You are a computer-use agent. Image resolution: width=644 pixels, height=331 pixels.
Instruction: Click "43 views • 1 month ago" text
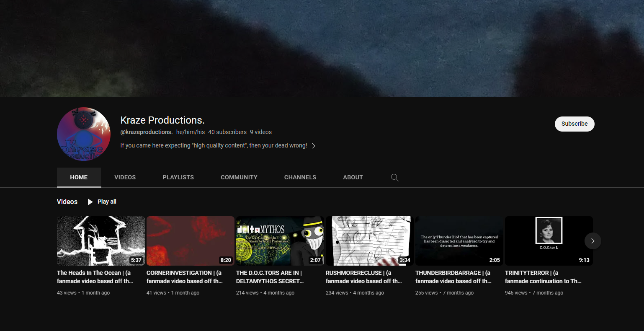pyautogui.click(x=83, y=293)
